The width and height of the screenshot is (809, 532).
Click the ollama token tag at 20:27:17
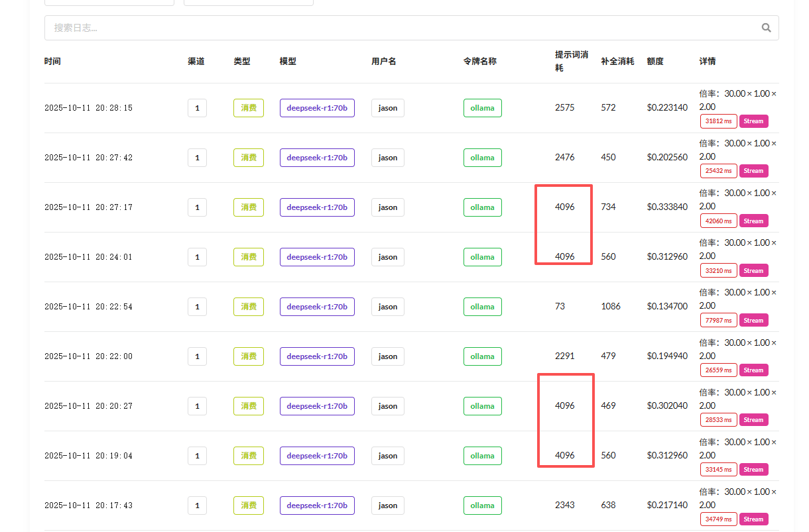[482, 207]
